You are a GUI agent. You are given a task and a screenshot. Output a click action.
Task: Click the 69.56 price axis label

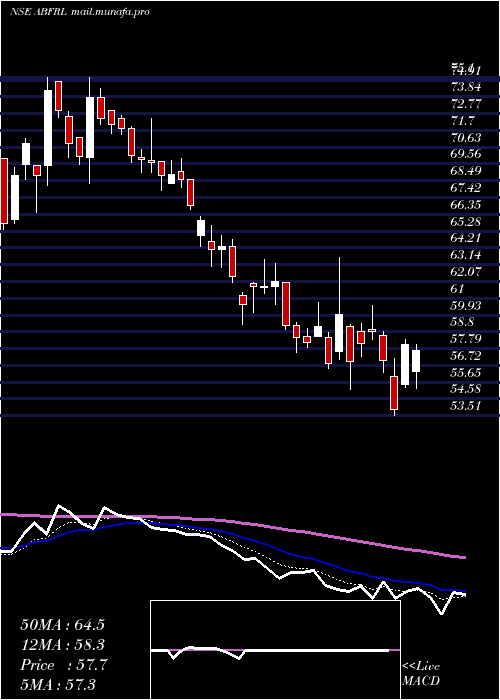click(x=467, y=154)
